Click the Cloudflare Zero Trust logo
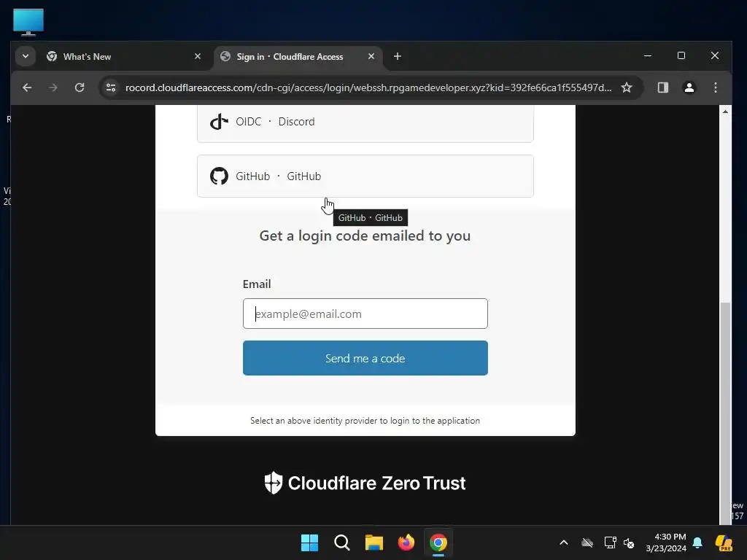Screen dimensions: 747x560 [x=365, y=483]
